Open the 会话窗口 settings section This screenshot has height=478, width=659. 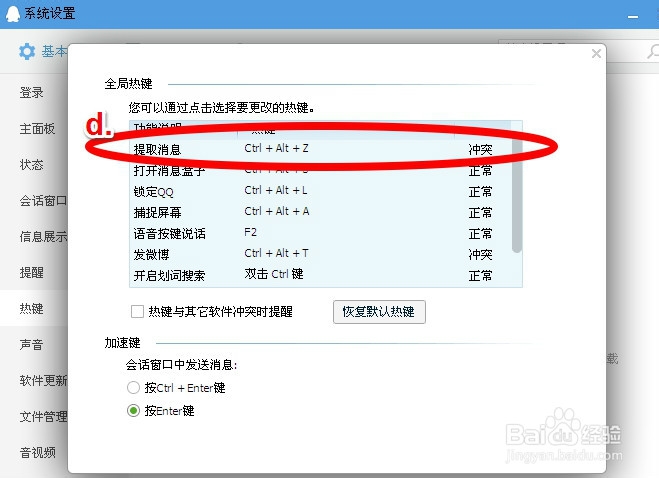[x=43, y=201]
